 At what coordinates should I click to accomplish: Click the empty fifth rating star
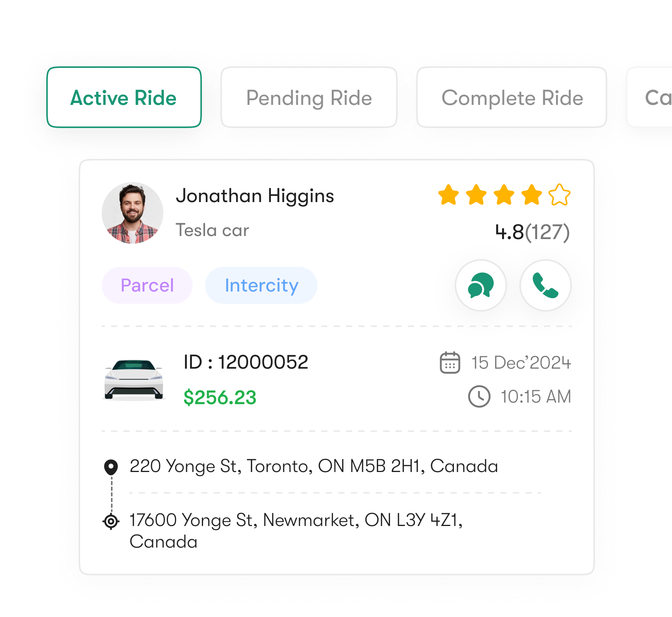click(559, 195)
